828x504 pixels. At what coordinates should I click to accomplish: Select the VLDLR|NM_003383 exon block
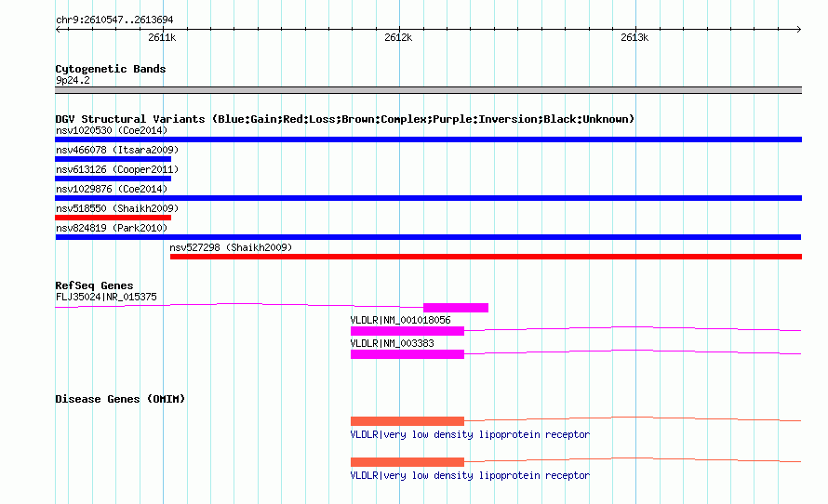click(407, 354)
